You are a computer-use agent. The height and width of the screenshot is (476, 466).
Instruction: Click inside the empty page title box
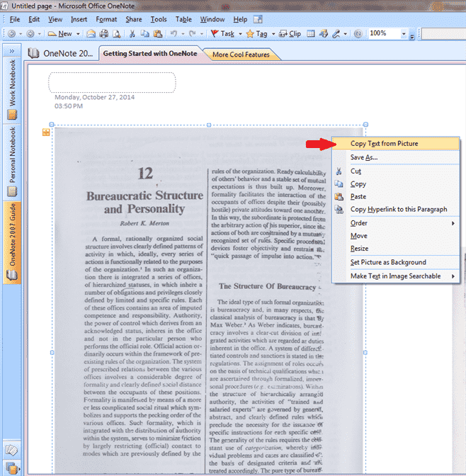[x=112, y=82]
